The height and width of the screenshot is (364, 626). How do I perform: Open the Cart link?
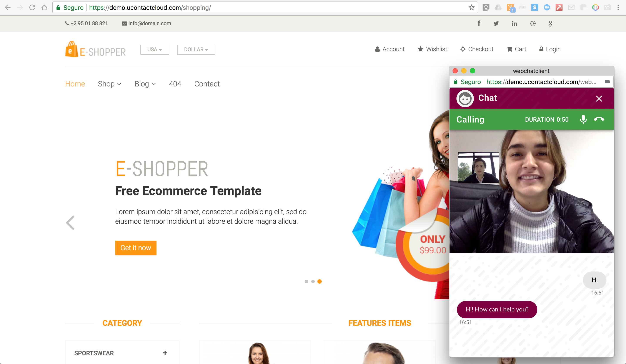(x=516, y=49)
